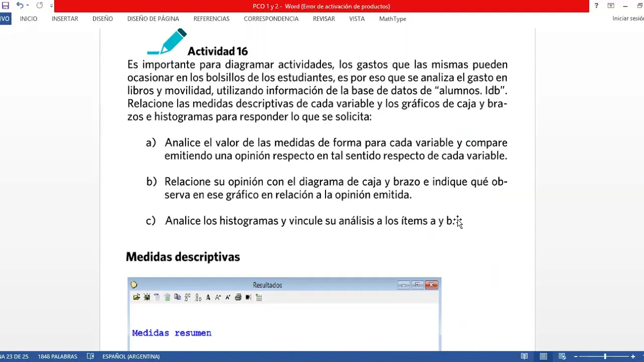Switch to the VISTA tab
The image size is (644, 362).
coord(357,19)
